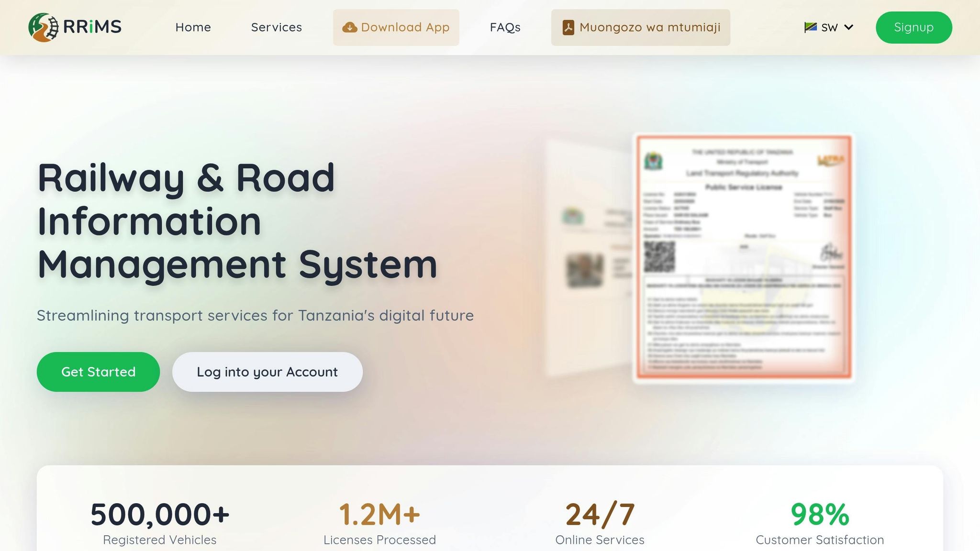
Task: Go to Home menu item
Action: [x=193, y=27]
